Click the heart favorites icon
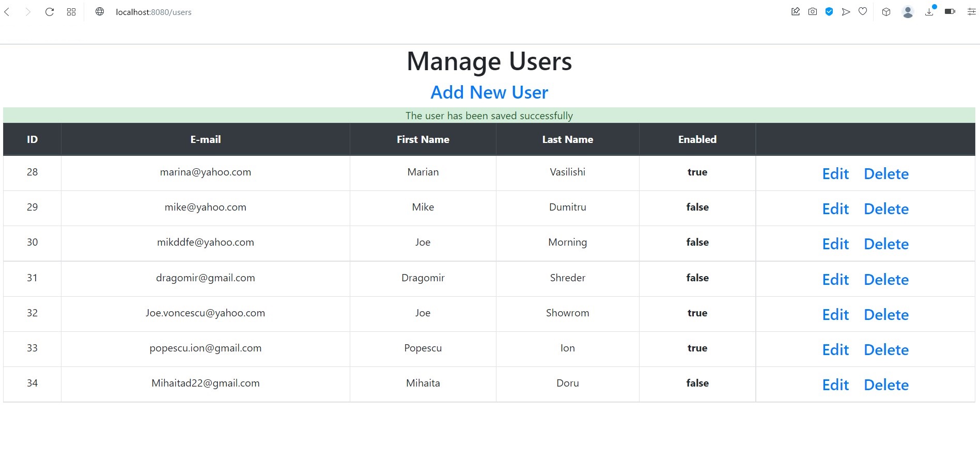The width and height of the screenshot is (980, 465). 862,11
